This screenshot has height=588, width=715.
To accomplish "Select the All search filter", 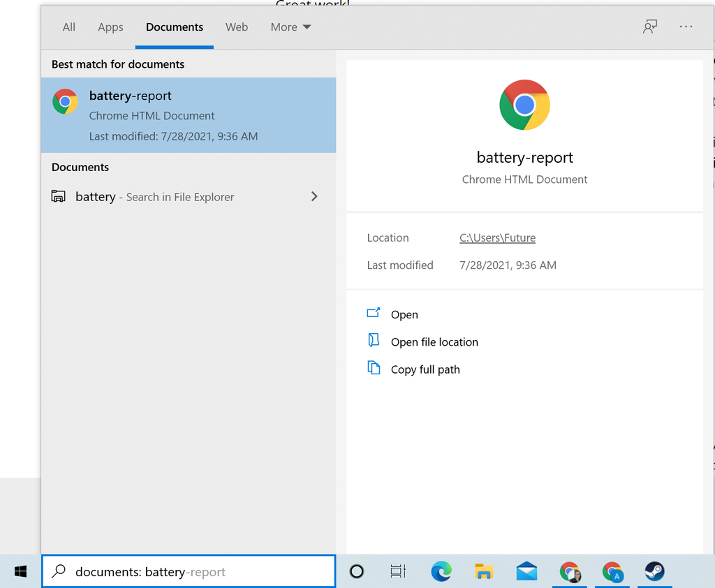I will 68,27.
